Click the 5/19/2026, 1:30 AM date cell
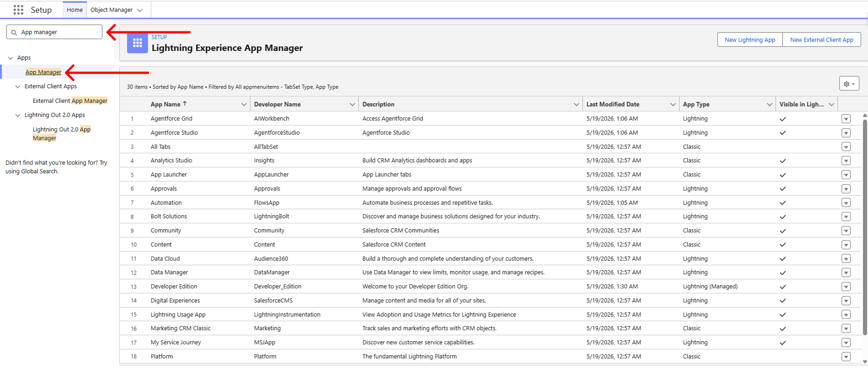This screenshot has height=368, width=868. tap(612, 287)
